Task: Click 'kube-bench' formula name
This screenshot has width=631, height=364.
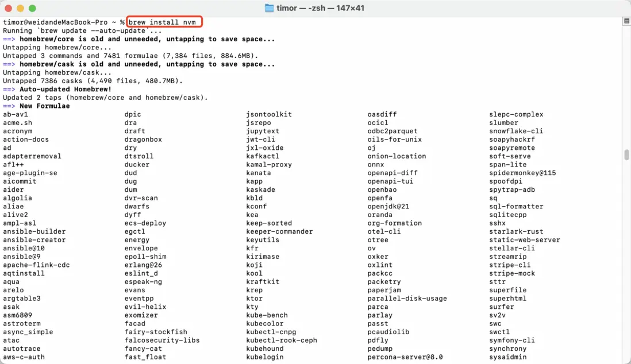Action: tap(267, 315)
